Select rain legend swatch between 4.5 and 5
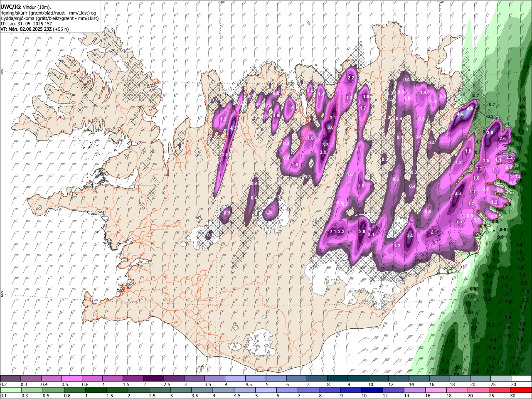Image resolution: width=532 pixels, height=399 pixels. coord(244,390)
